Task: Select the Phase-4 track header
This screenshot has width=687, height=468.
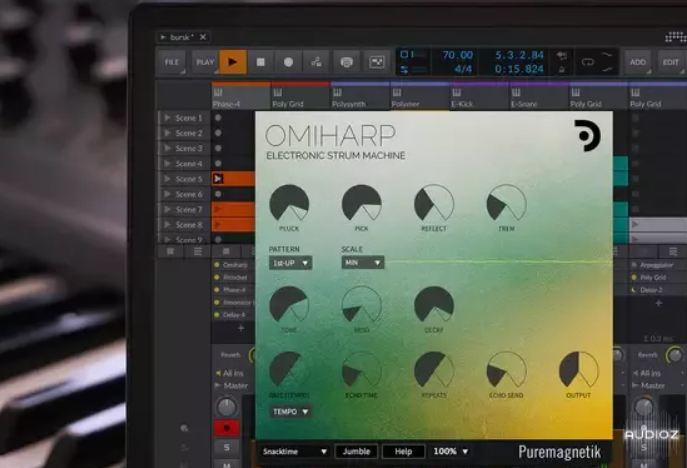Action: pos(241,97)
